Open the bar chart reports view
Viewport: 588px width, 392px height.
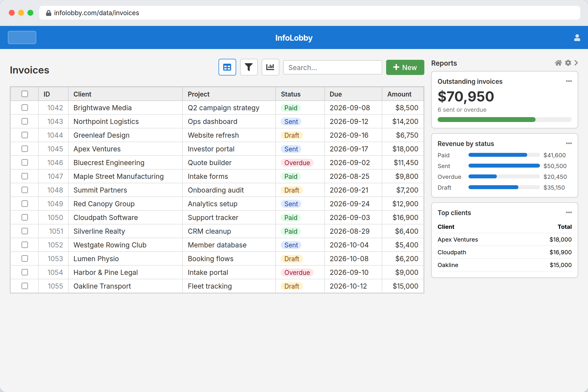pyautogui.click(x=270, y=67)
